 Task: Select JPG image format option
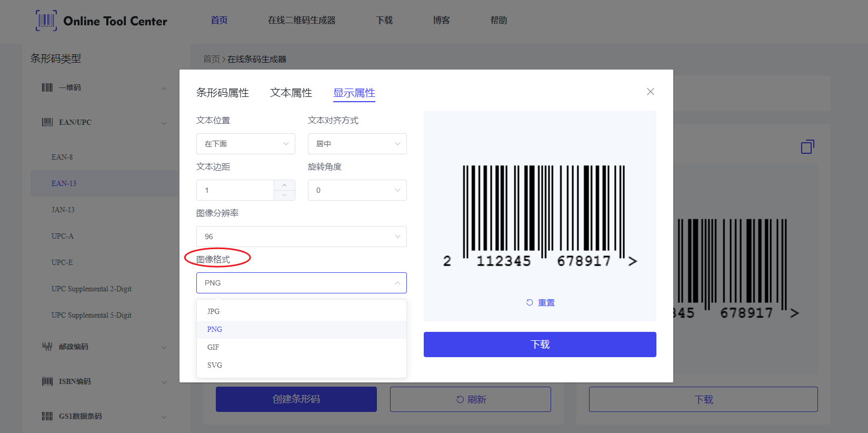point(302,311)
